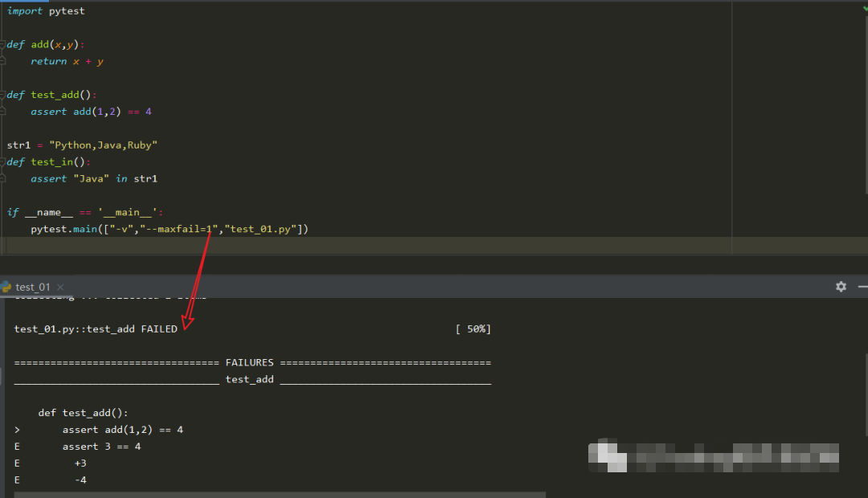Click the 'def test_in():' line

[49, 162]
